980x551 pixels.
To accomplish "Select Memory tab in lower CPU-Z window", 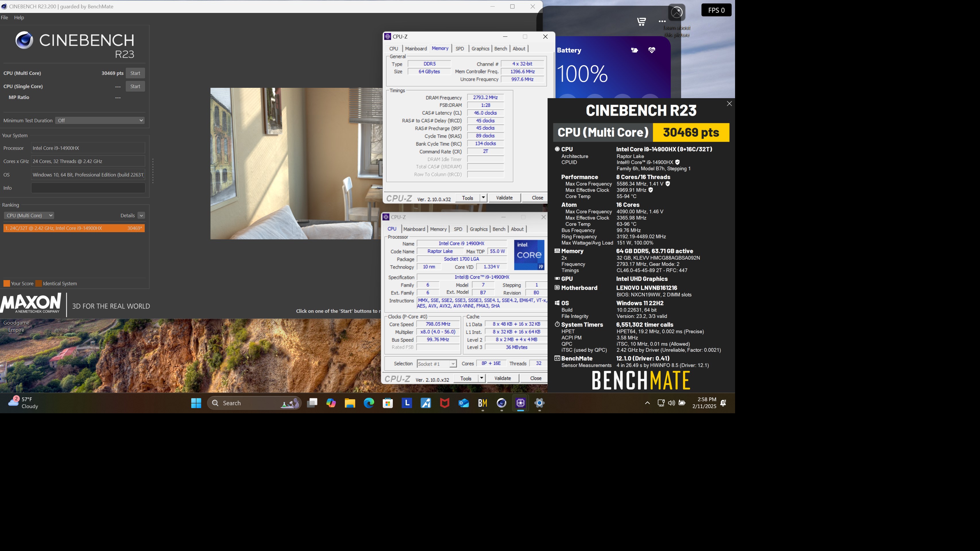I will coord(438,229).
